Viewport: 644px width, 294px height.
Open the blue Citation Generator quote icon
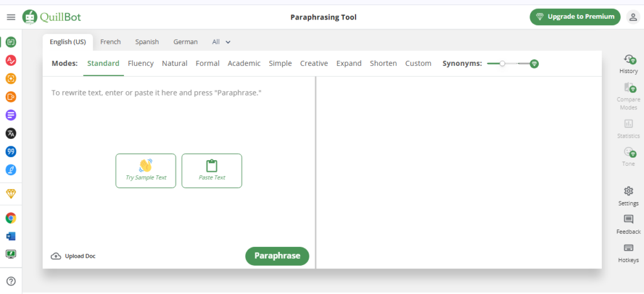click(11, 151)
